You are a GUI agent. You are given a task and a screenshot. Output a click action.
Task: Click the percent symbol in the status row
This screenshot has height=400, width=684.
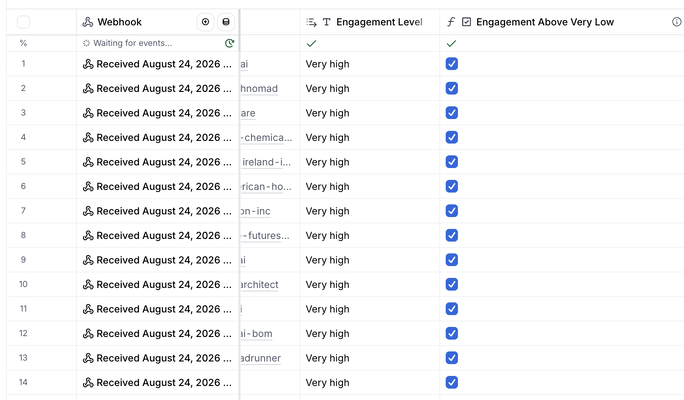pos(23,43)
